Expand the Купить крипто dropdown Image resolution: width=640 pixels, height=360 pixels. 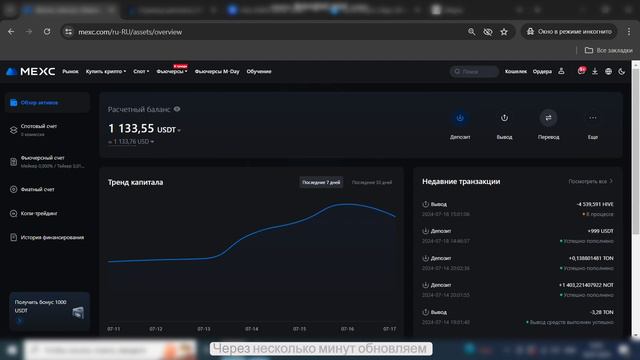(x=106, y=71)
